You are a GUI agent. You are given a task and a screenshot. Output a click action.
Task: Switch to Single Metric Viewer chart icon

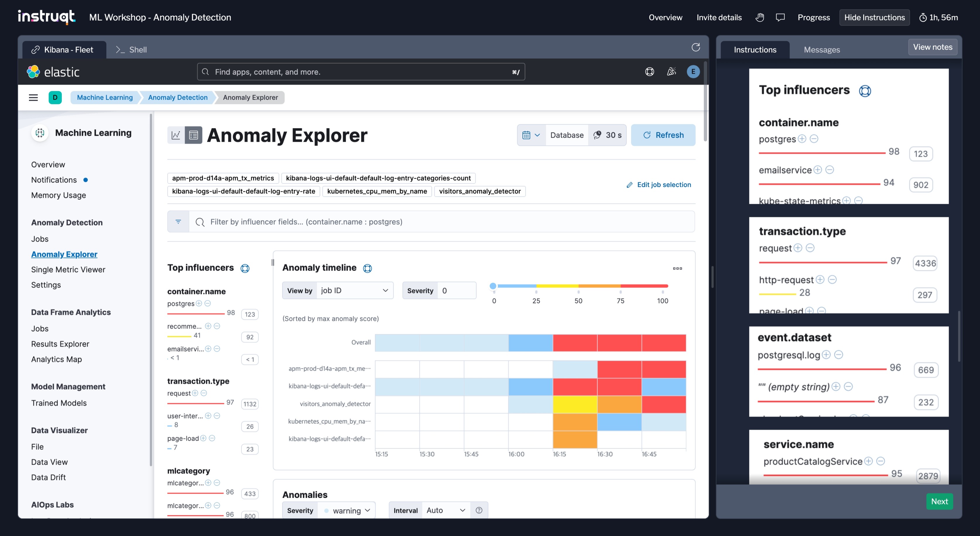[176, 135]
